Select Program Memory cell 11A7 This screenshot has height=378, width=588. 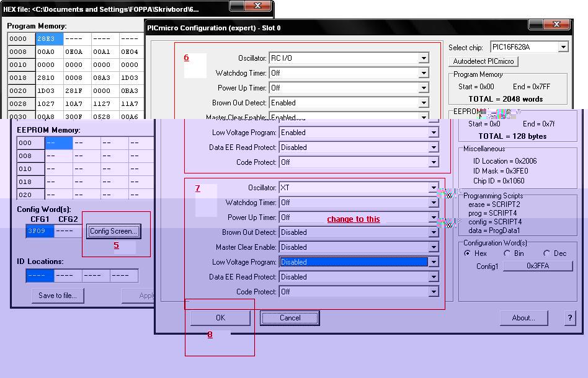coord(131,103)
